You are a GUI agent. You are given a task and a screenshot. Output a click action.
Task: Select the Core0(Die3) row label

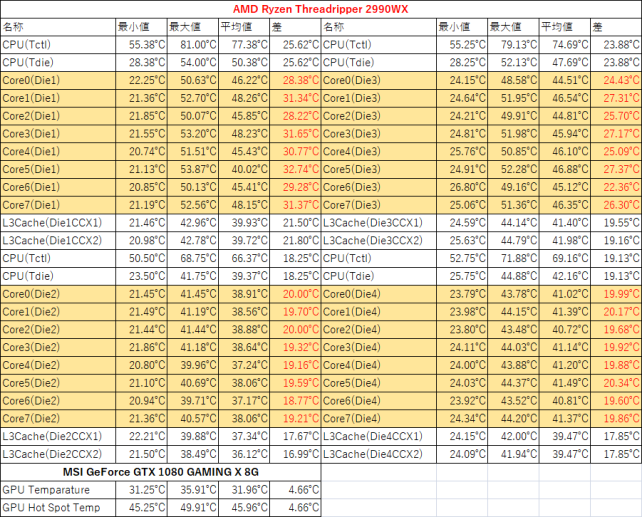click(379, 80)
